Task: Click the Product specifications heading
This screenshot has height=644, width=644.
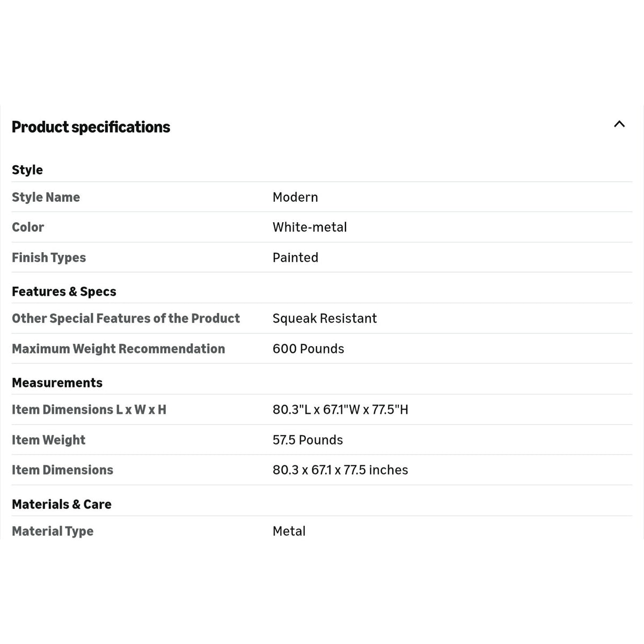Action: click(91, 127)
